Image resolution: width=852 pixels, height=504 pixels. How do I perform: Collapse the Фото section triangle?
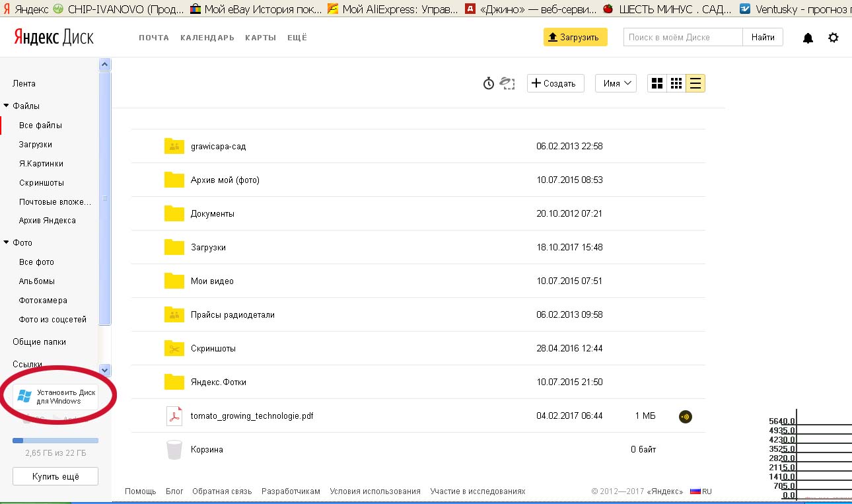(7, 242)
